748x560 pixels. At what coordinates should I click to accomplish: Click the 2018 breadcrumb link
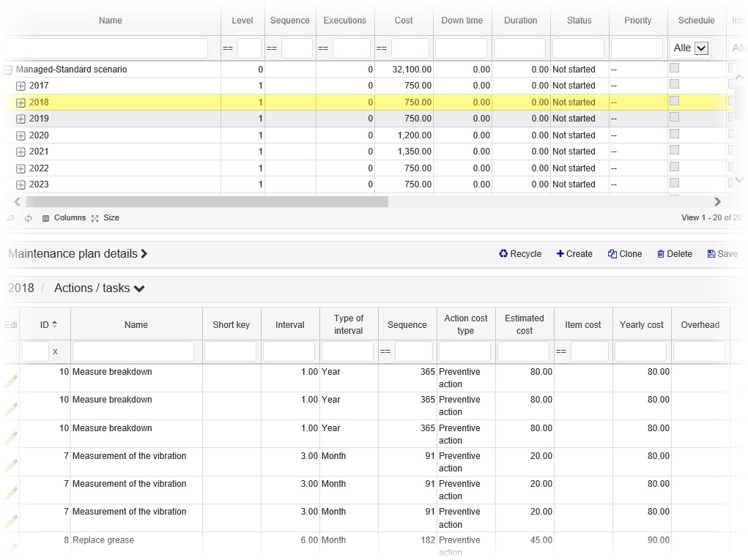(x=21, y=288)
